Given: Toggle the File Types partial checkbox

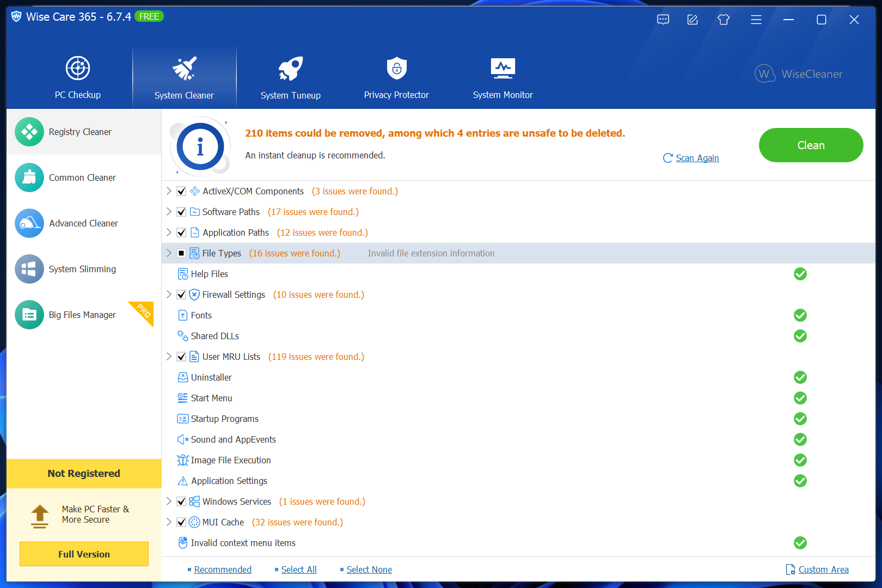Looking at the screenshot, I should tap(181, 253).
